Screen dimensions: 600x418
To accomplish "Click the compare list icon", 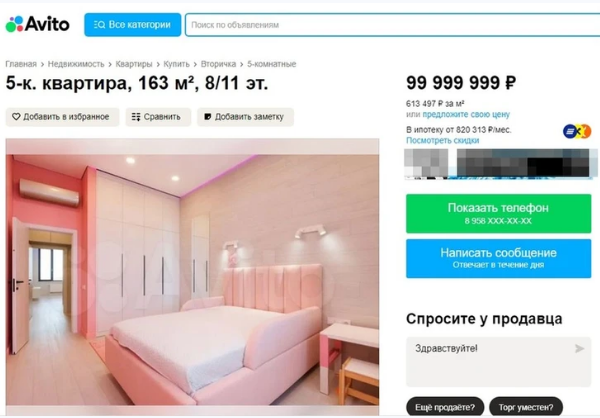I will [x=136, y=117].
